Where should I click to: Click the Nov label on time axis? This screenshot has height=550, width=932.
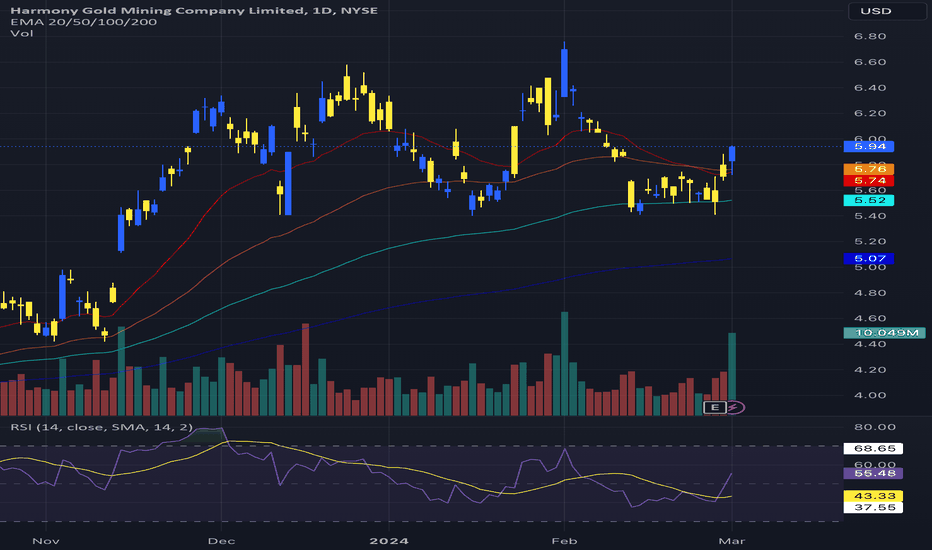pos(46,541)
